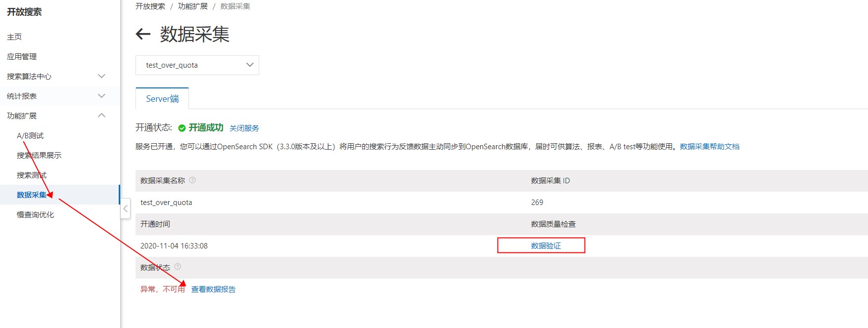Collapse the sidebar with the chevron handle

coord(126,208)
